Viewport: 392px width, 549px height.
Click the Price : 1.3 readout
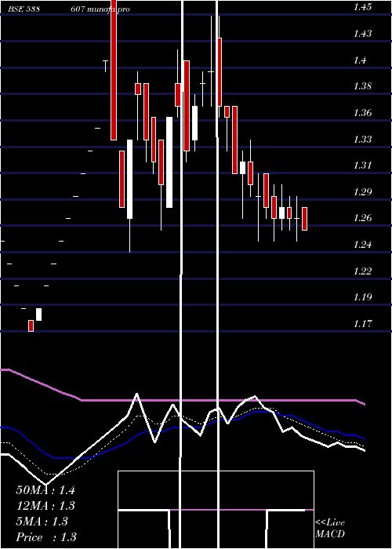pos(46,537)
